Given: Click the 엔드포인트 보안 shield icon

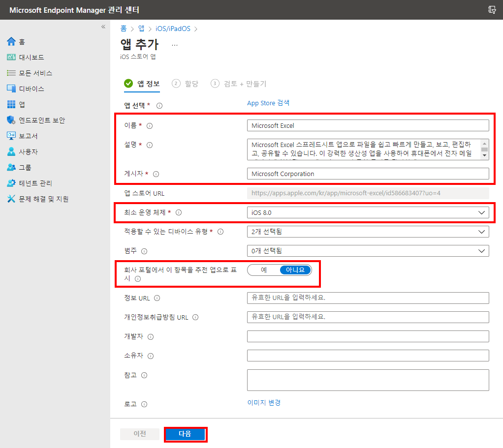Looking at the screenshot, I should click(x=11, y=120).
